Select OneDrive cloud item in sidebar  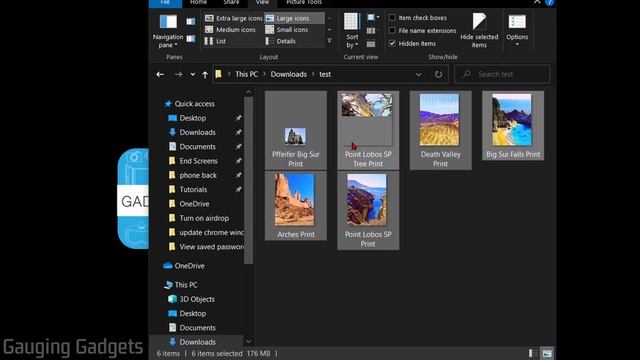pos(189,266)
